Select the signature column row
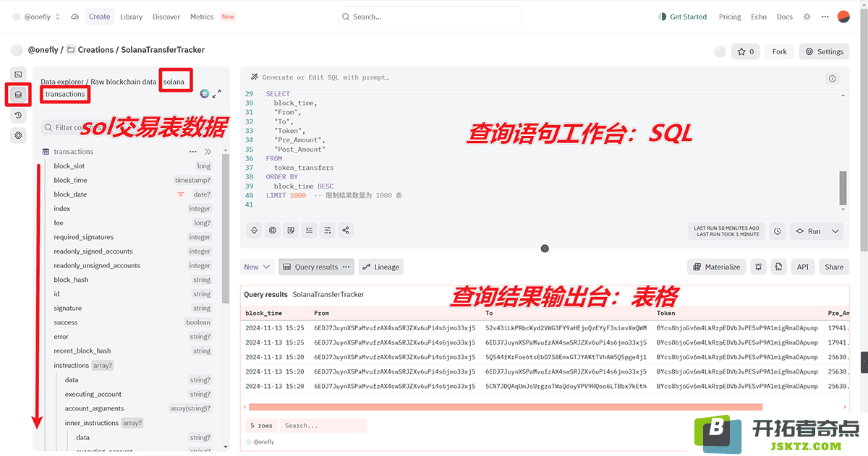The width and height of the screenshot is (868, 456). coord(132,309)
